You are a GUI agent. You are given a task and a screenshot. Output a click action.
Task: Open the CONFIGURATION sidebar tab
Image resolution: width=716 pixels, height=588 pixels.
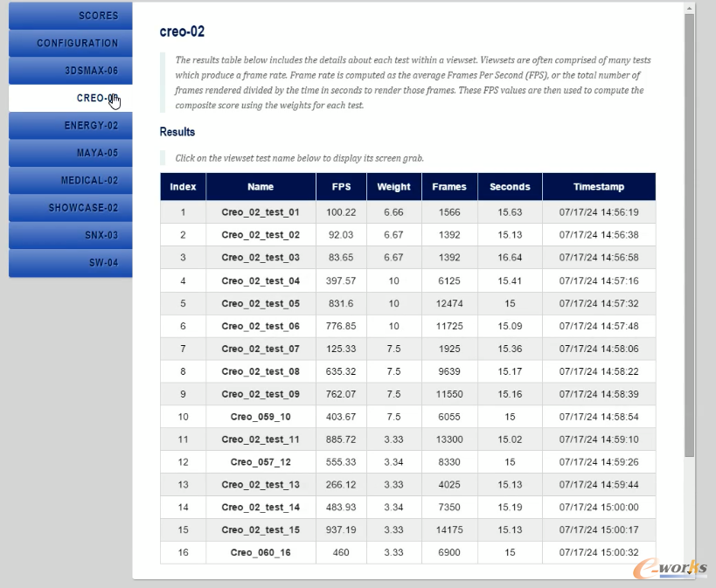[x=71, y=44]
